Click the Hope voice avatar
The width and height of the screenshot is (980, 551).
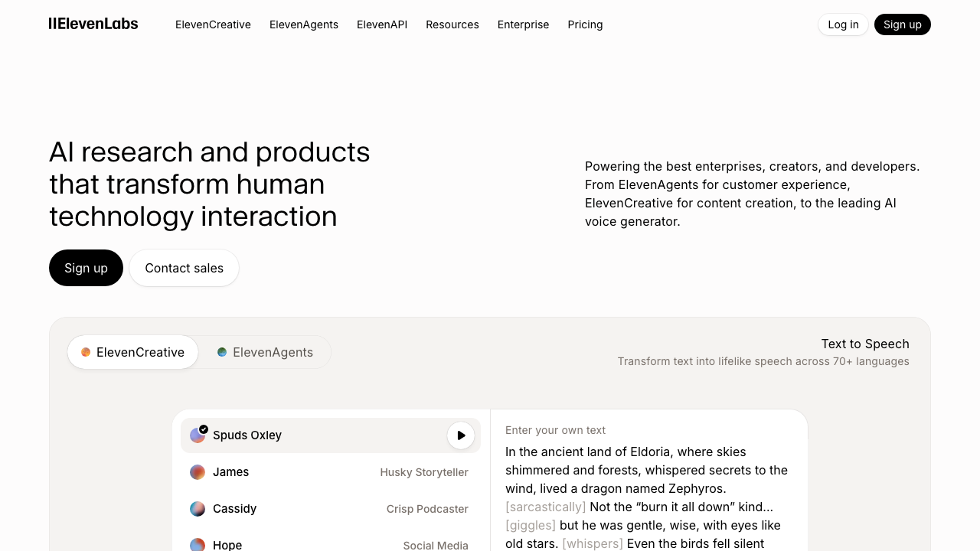click(x=197, y=544)
